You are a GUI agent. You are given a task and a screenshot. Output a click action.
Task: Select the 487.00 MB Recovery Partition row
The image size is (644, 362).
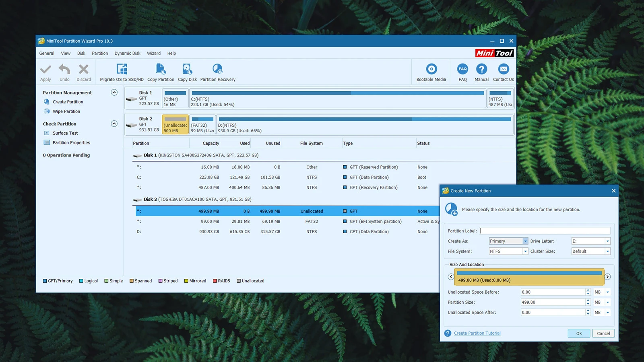pos(287,187)
